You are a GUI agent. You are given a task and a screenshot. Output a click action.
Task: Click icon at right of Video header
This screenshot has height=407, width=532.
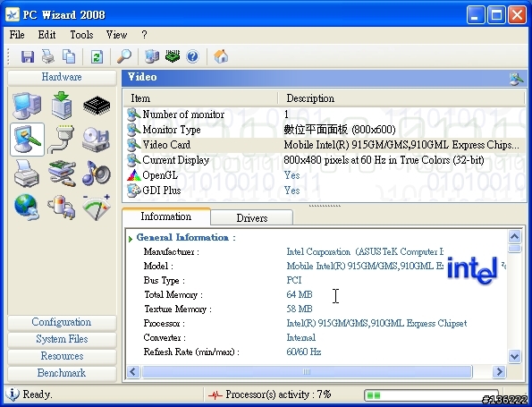click(517, 79)
